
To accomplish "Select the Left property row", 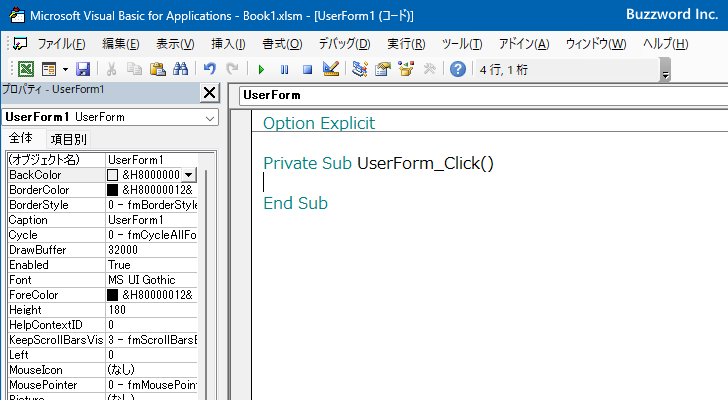I will coord(103,355).
